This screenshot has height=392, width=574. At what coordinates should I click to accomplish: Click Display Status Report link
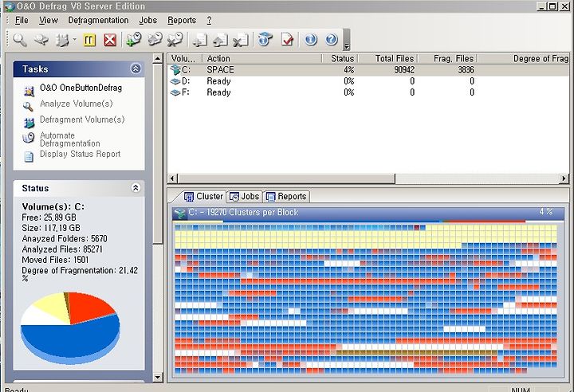pyautogui.click(x=80, y=154)
